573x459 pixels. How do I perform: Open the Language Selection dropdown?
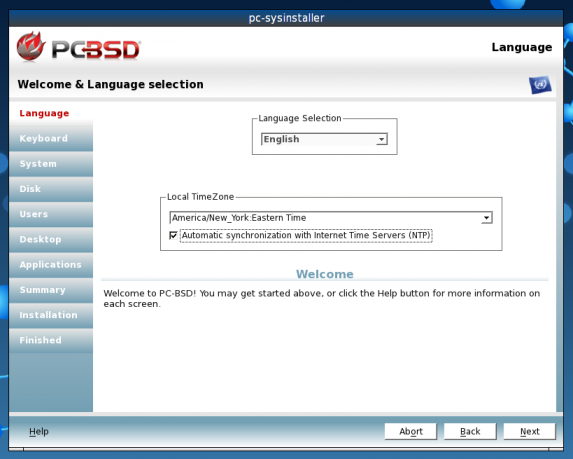[324, 139]
